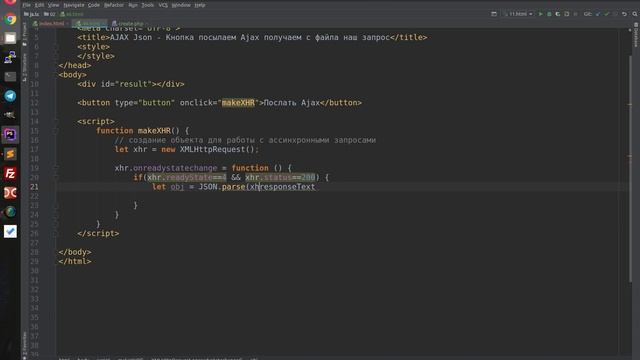Click the Debug bug icon
Screen dimensions: 640x360
(549, 14)
